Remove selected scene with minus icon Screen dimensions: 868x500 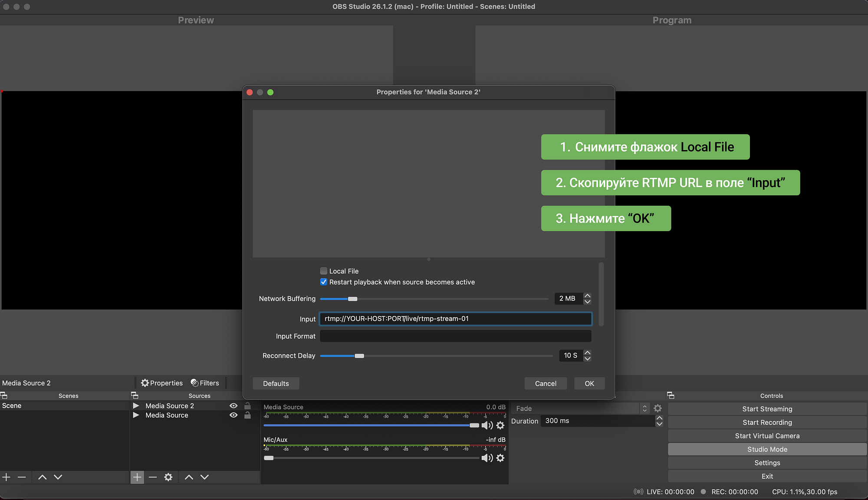(x=22, y=477)
